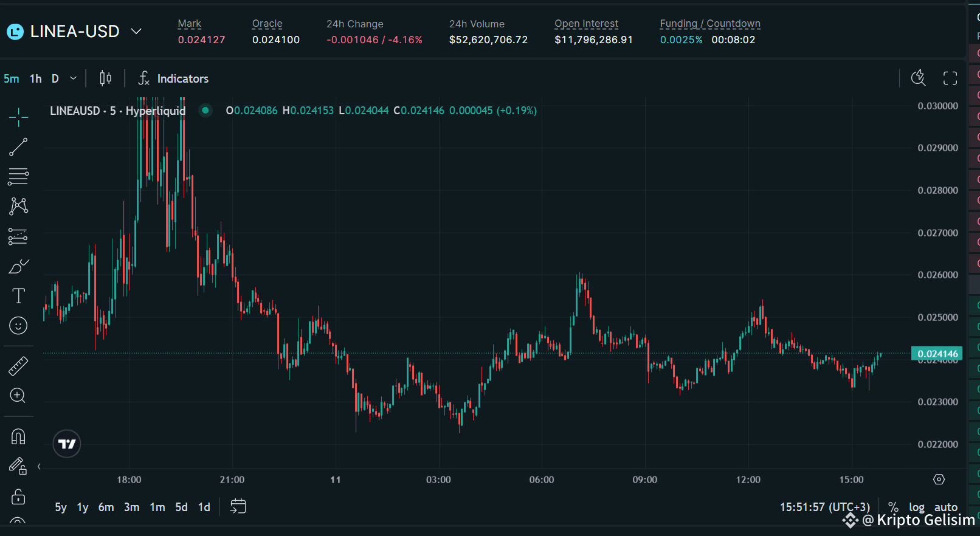Open chart settings gear icon
The image size is (980, 536).
pos(939,479)
